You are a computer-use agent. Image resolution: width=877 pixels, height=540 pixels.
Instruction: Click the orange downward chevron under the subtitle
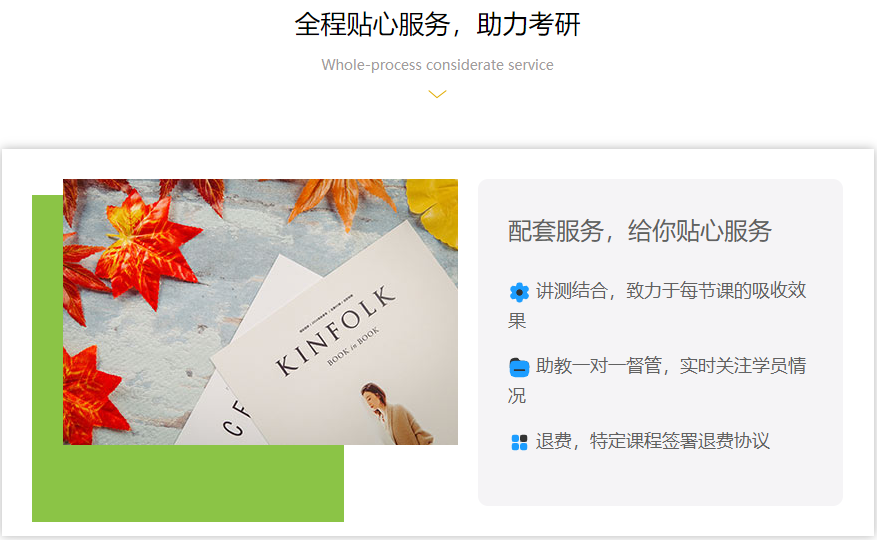click(x=437, y=94)
